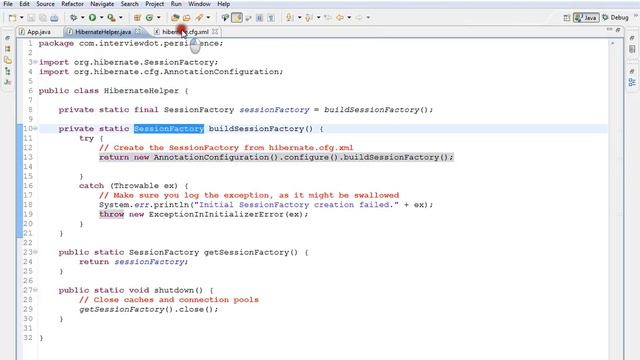Screen dimensions: 640x360
Task: Open the Window menu
Action: (199, 4)
